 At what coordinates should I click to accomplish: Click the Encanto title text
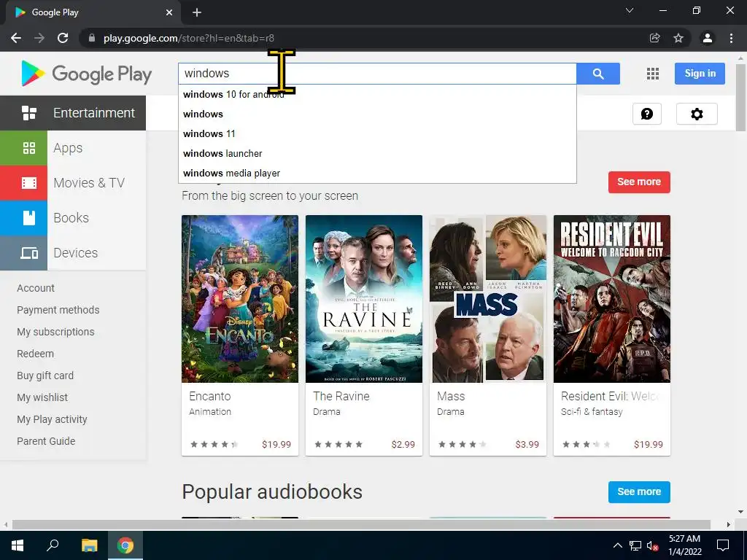click(209, 396)
